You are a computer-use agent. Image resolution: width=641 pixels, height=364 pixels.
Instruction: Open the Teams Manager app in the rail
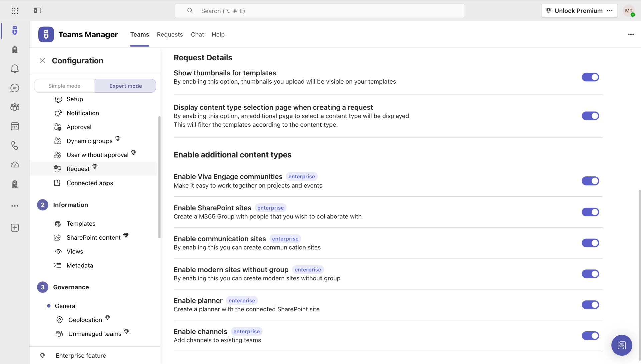[15, 31]
